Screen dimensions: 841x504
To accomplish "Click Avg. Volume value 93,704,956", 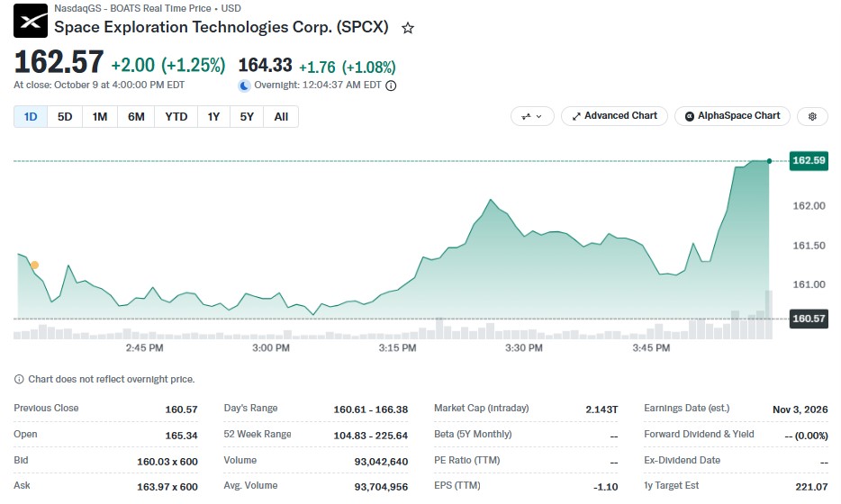I will tap(381, 488).
